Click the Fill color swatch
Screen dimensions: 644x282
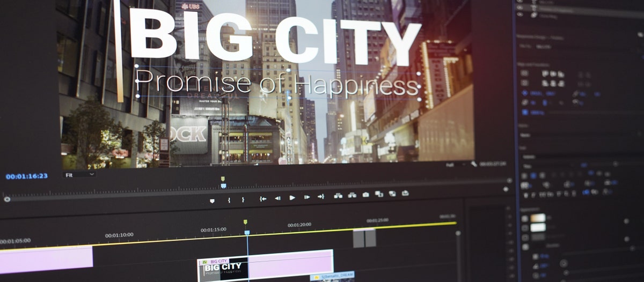coord(538,218)
